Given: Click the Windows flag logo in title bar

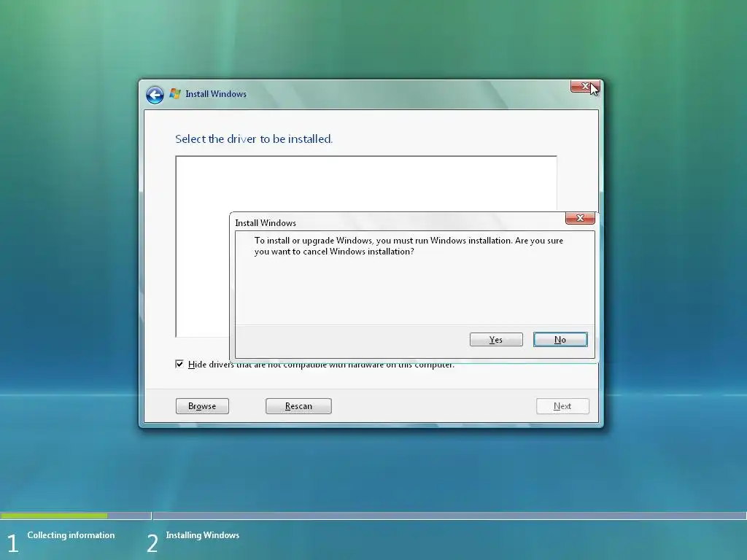Looking at the screenshot, I should click(x=175, y=93).
